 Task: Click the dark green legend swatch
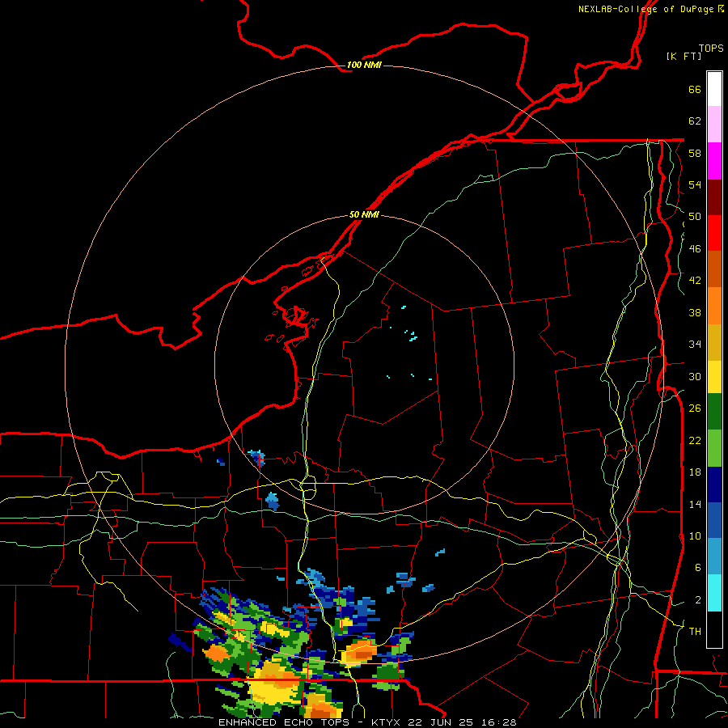coord(714,412)
